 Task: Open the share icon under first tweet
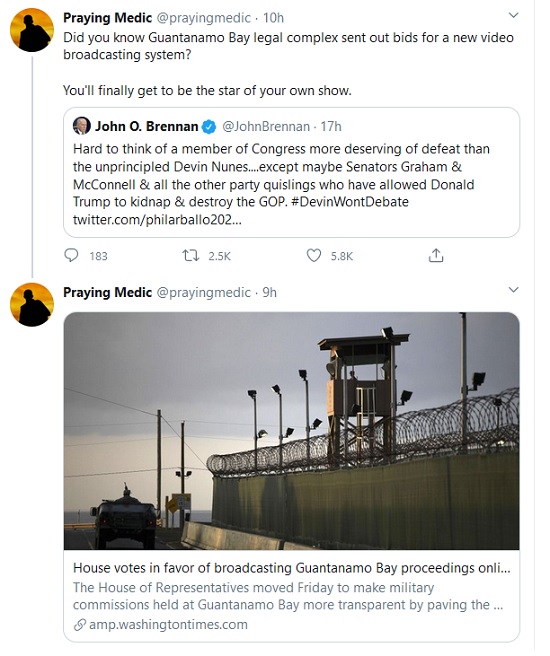(x=436, y=255)
